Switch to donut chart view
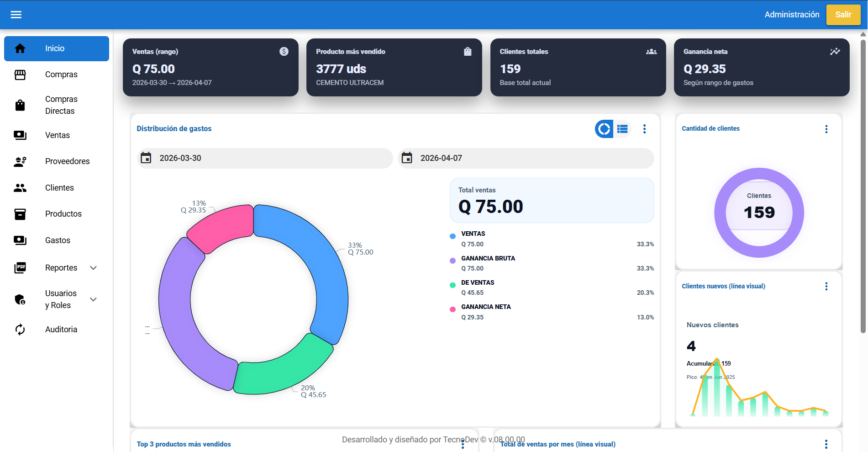The height and width of the screenshot is (452, 868). tap(604, 129)
